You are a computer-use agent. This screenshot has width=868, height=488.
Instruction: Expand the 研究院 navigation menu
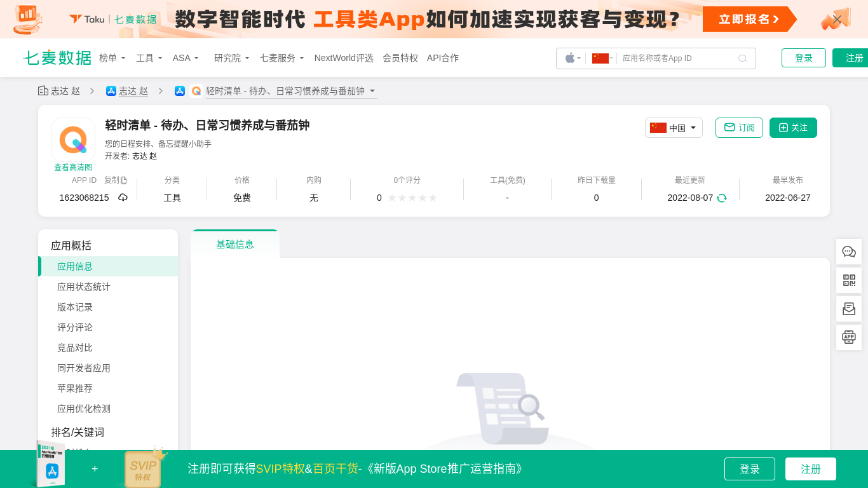(x=232, y=58)
